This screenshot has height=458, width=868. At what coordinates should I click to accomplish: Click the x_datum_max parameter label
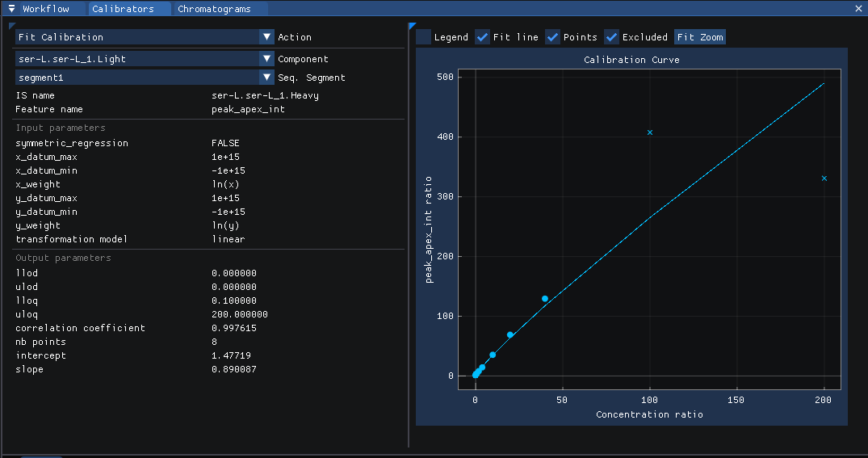(x=47, y=157)
